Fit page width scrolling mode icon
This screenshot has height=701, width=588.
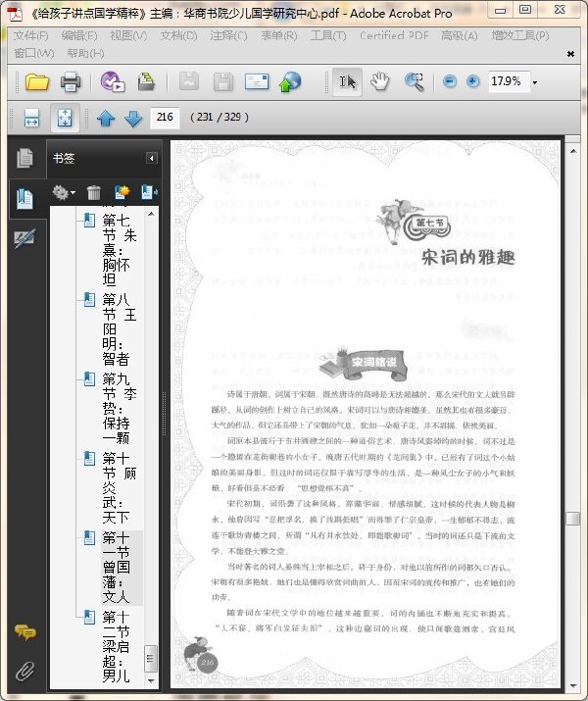click(31, 118)
